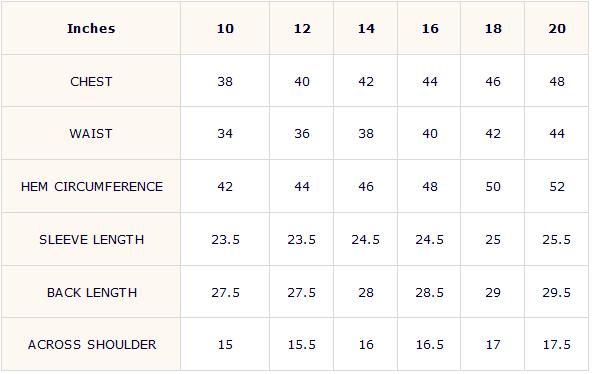Select hem circumference value 52

[x=557, y=186]
